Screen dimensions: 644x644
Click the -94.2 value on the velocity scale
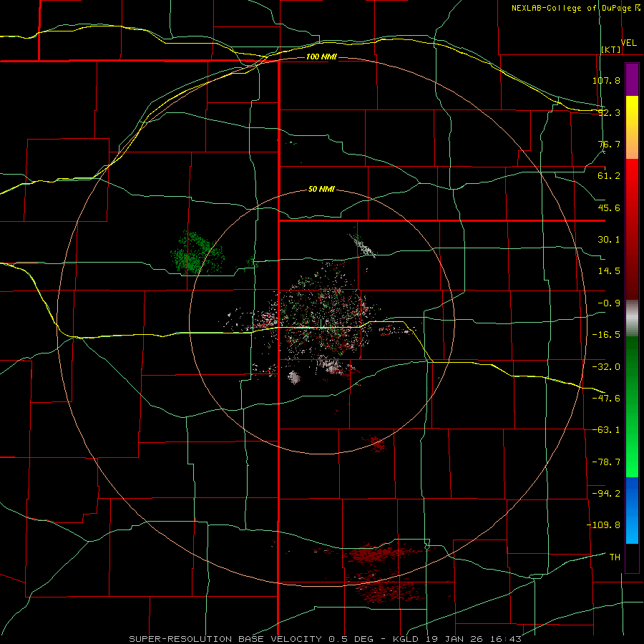tap(606, 493)
